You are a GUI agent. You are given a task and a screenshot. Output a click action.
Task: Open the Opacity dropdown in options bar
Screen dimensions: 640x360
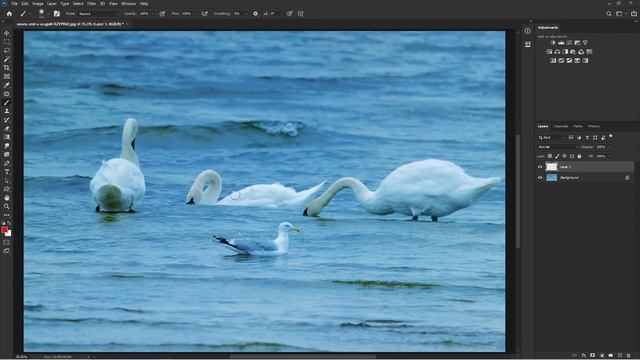pos(153,13)
